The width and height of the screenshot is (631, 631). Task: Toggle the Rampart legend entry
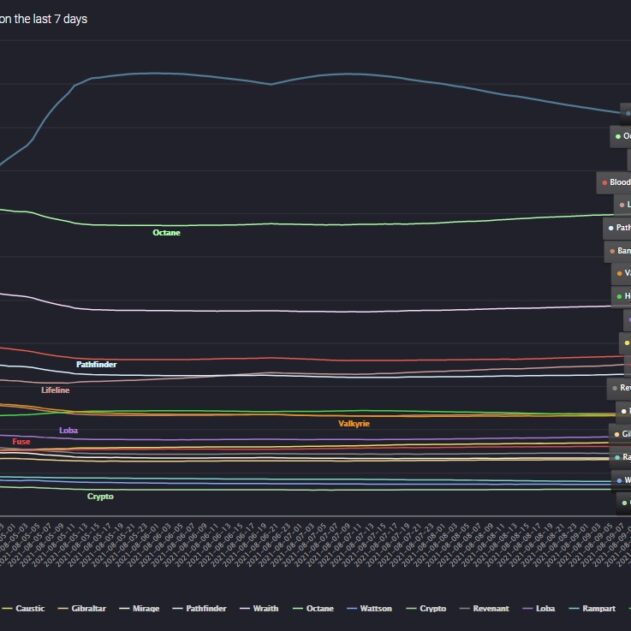point(592,608)
